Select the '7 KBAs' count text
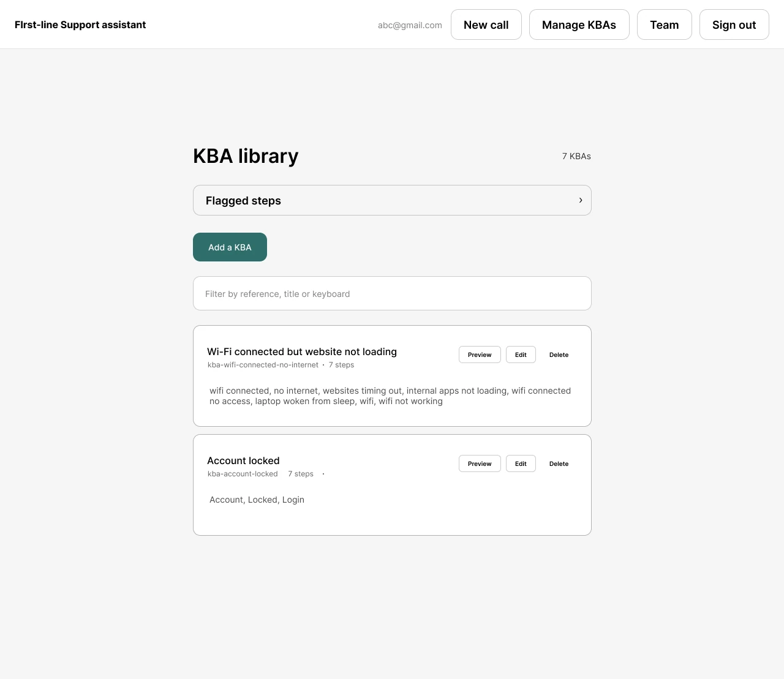 coord(576,156)
